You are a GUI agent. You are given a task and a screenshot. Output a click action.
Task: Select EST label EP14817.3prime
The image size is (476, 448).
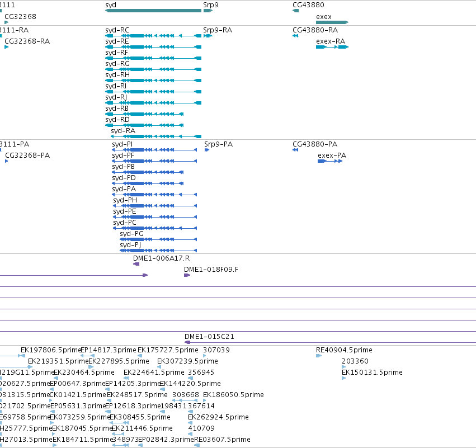109,350
